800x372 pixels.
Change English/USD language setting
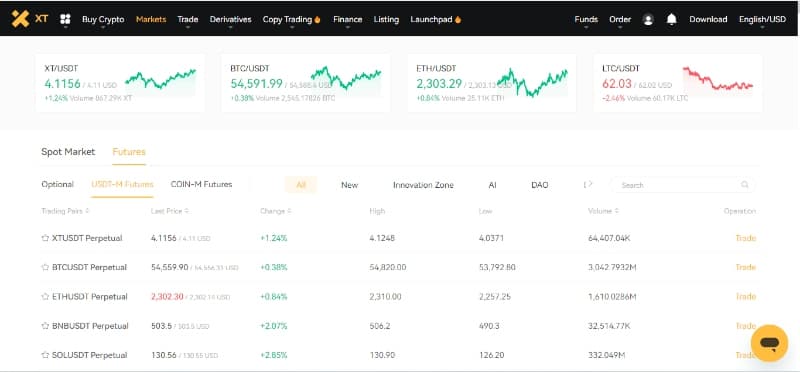[x=762, y=19]
